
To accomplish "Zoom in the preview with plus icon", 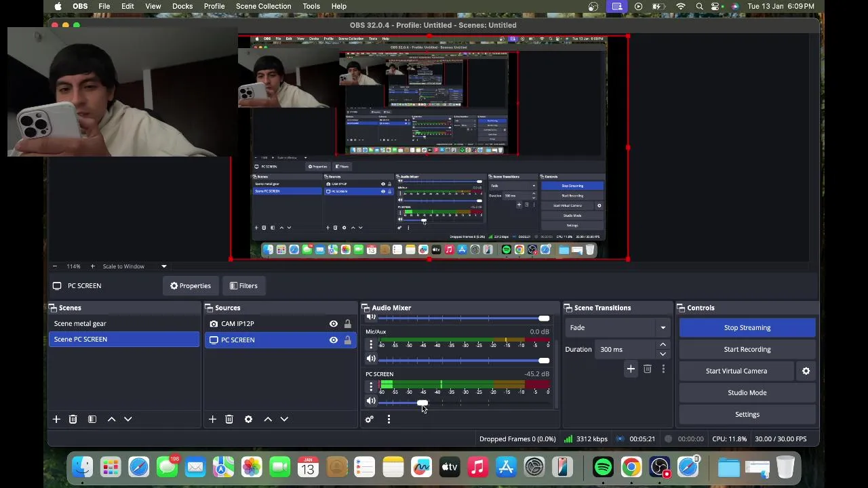I will tap(93, 266).
